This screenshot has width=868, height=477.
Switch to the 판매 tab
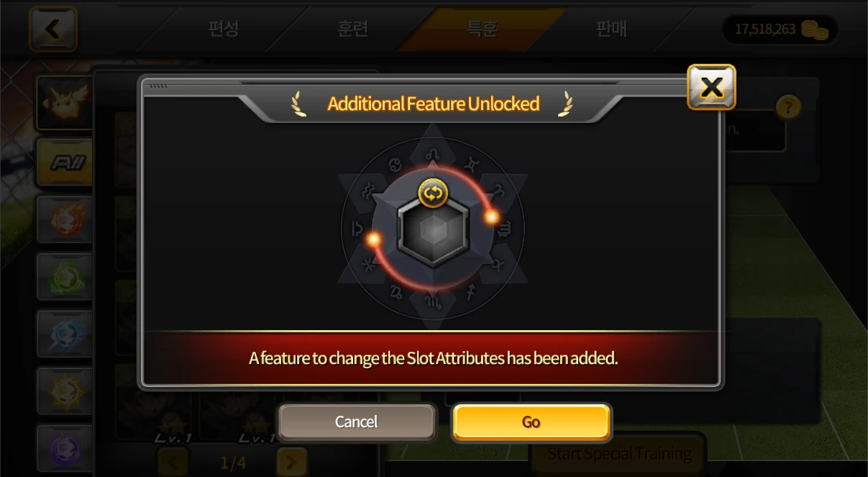tap(611, 29)
